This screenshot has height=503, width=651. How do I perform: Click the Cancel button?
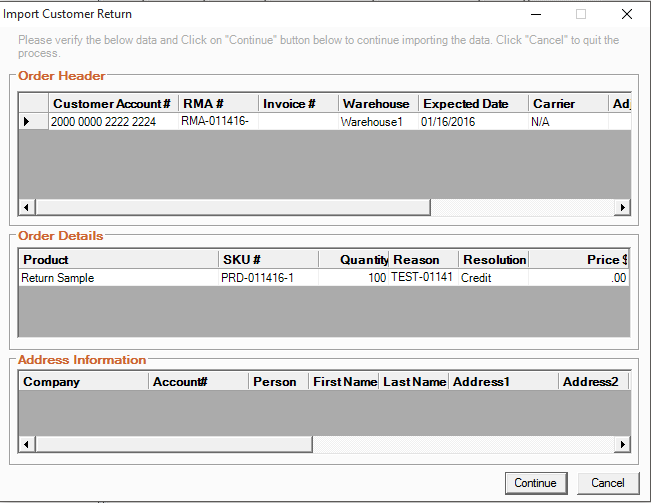tap(607, 483)
